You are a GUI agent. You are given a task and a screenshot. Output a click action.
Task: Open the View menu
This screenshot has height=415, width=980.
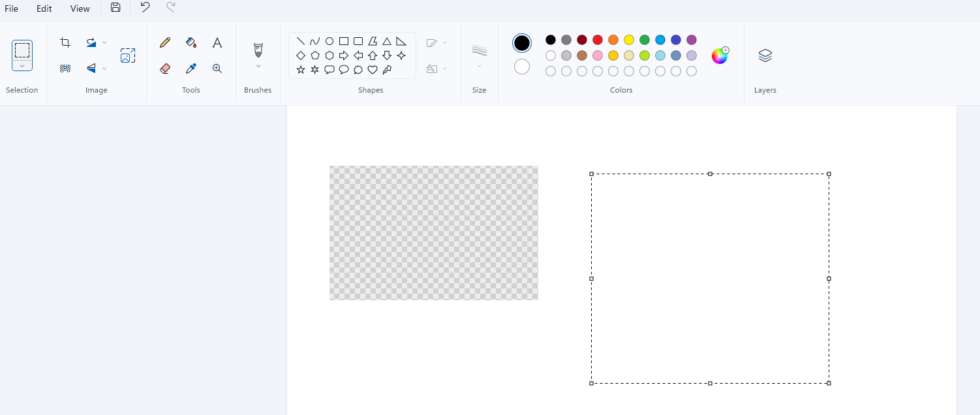(x=80, y=8)
